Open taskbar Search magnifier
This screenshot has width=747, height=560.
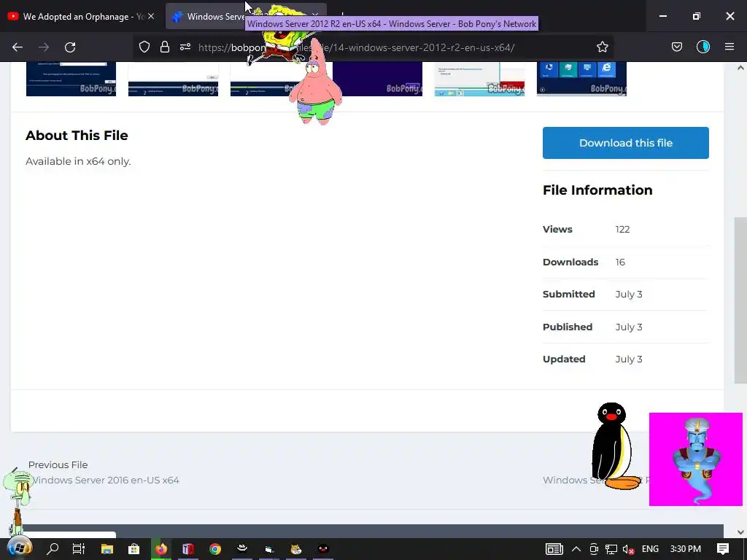tap(53, 549)
